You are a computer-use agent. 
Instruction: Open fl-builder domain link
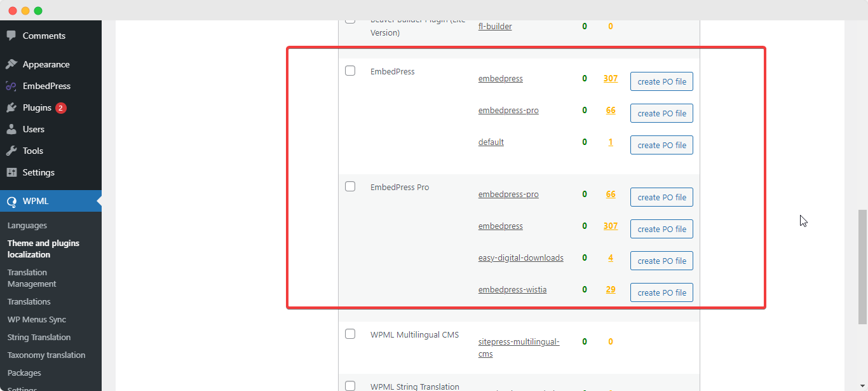(x=495, y=26)
